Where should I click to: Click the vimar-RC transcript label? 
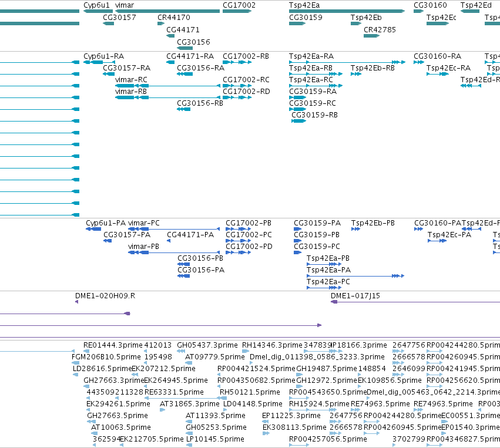click(x=131, y=80)
